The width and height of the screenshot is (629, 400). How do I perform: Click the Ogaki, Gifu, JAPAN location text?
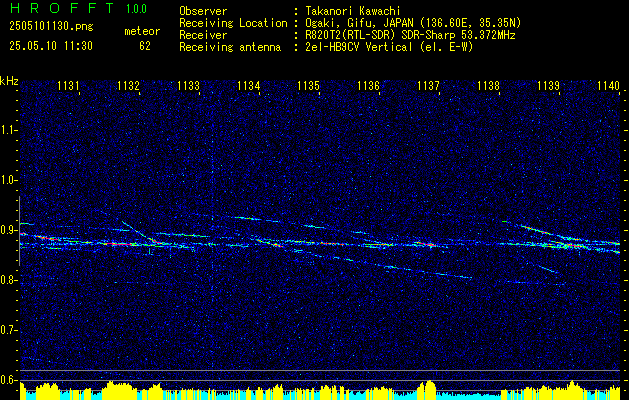pos(413,23)
